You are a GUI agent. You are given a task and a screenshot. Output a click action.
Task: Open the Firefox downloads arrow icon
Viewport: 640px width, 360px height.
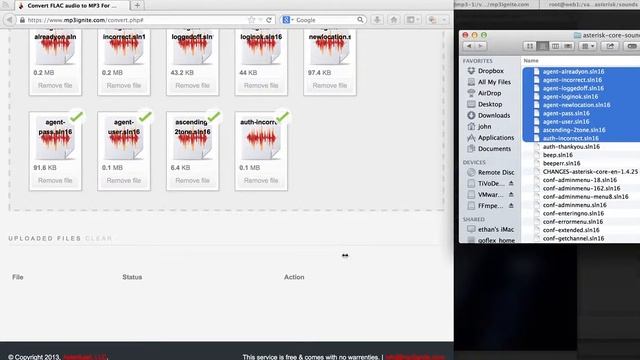pos(377,20)
